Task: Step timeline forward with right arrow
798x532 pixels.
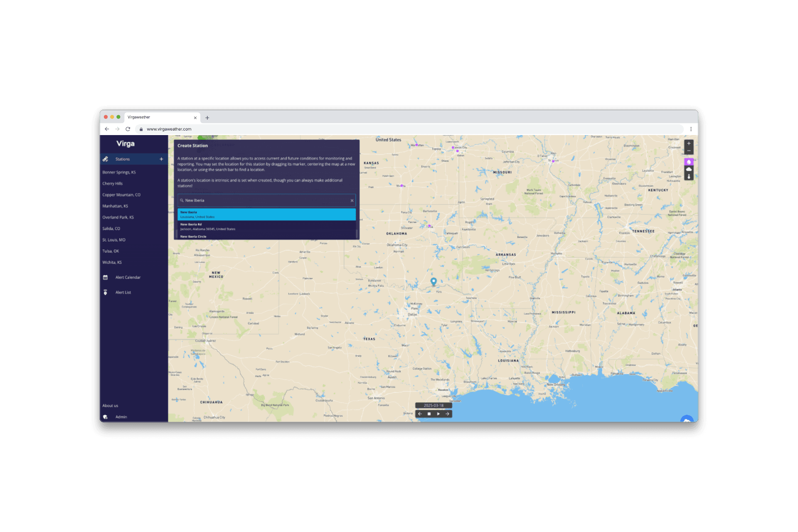Action: (447, 414)
